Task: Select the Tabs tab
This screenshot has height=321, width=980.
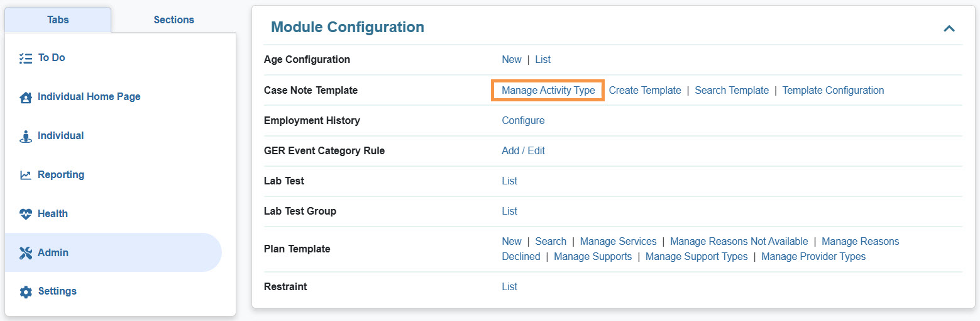Action: coord(58,20)
